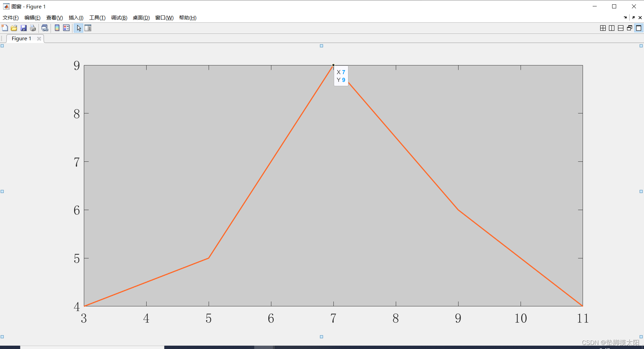Open a file with the folder icon
The height and width of the screenshot is (349, 644).
(14, 28)
